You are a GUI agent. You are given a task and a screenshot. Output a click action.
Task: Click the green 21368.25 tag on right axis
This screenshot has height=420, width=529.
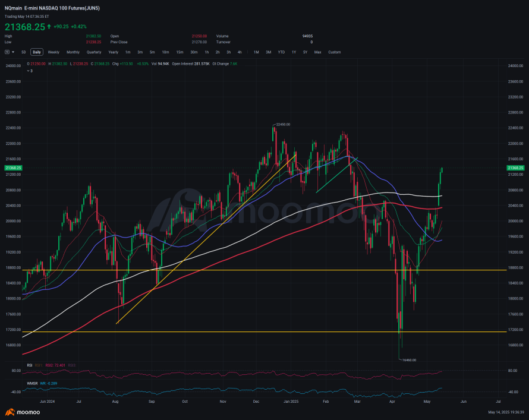click(515, 168)
